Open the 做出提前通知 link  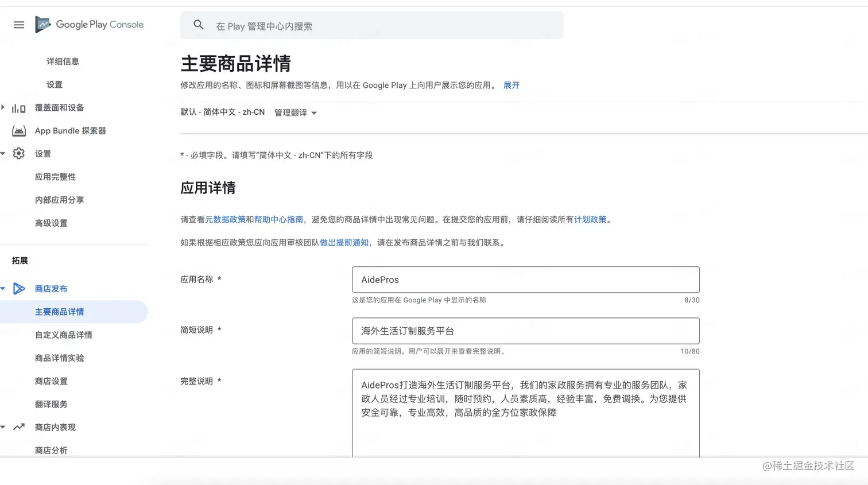tap(344, 242)
